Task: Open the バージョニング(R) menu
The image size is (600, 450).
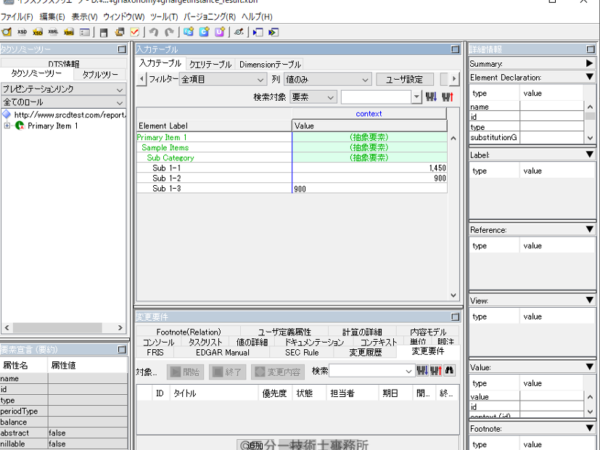Action: [x=210, y=17]
